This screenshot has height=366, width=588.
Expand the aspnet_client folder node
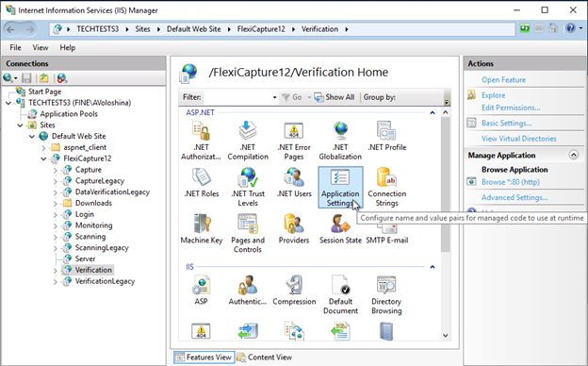[x=43, y=147]
